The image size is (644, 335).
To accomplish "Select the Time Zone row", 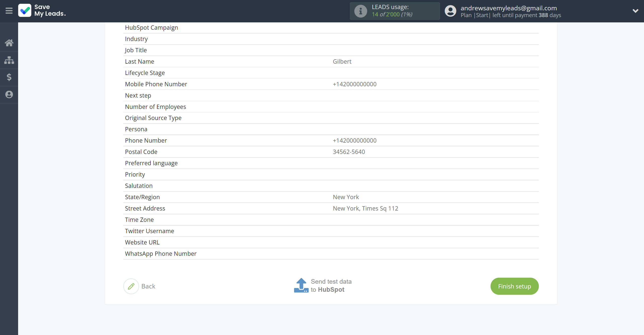I will coord(331,220).
